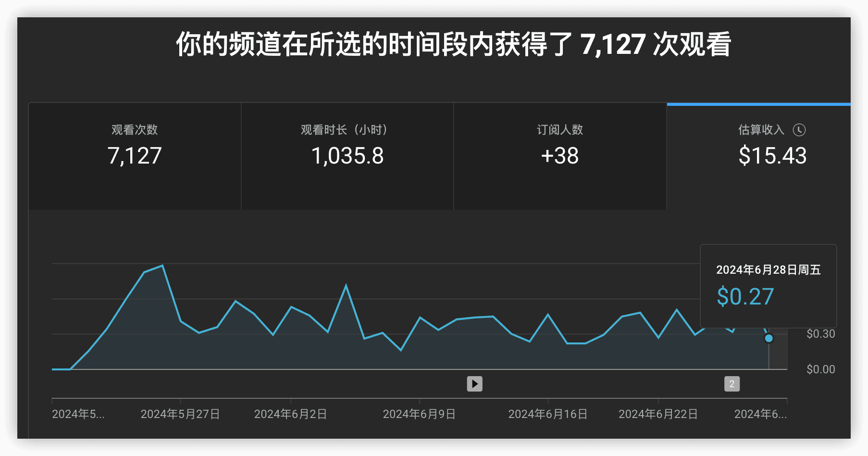This screenshot has width=868, height=456.
Task: Click the $0.27 value in the tooltip
Action: (x=745, y=297)
